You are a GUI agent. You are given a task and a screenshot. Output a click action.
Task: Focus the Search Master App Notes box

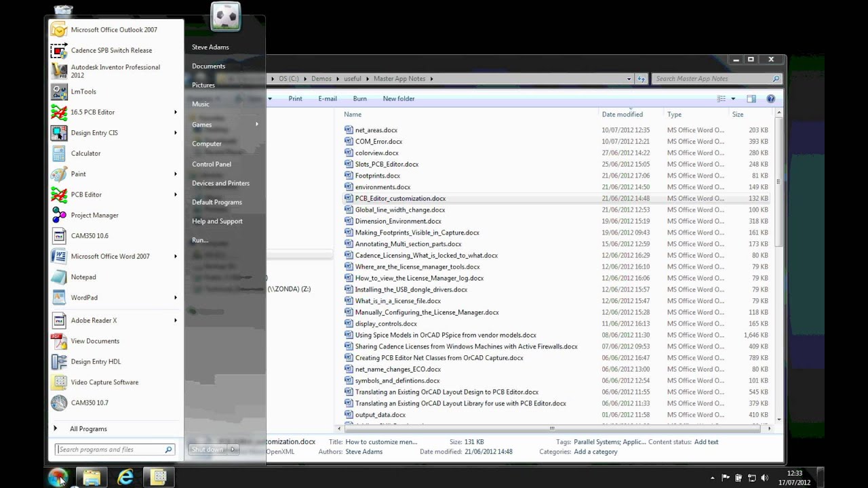(717, 79)
